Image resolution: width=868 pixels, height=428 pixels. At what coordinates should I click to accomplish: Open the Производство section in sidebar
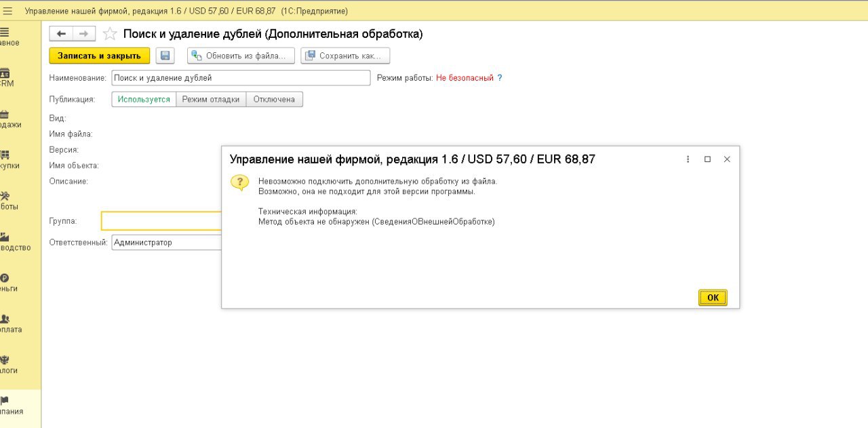(x=15, y=241)
